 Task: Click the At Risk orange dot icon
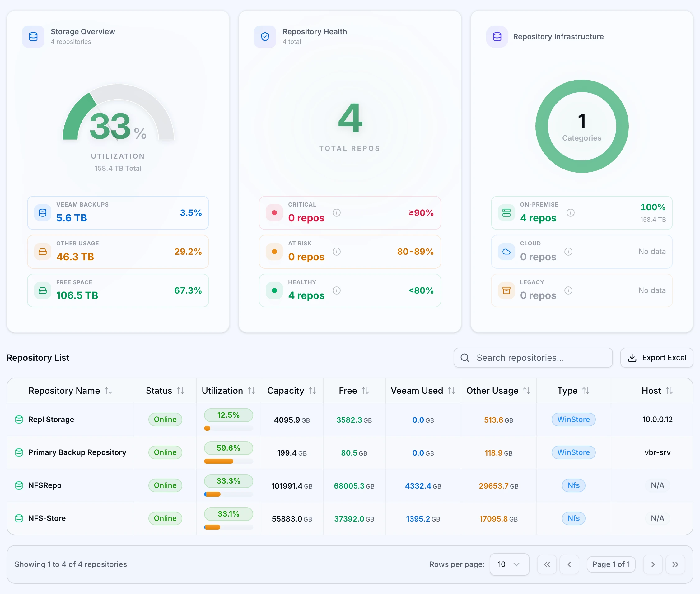[x=274, y=252]
